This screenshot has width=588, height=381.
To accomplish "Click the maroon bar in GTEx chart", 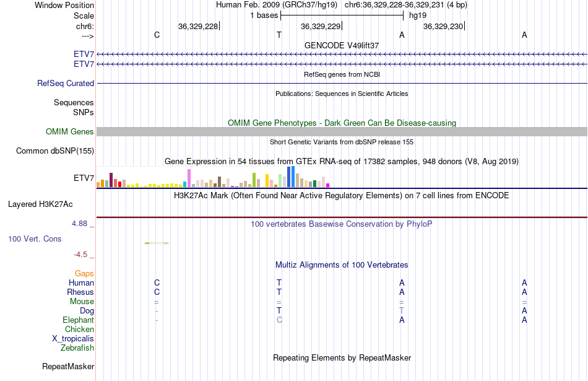I will tap(111, 180).
